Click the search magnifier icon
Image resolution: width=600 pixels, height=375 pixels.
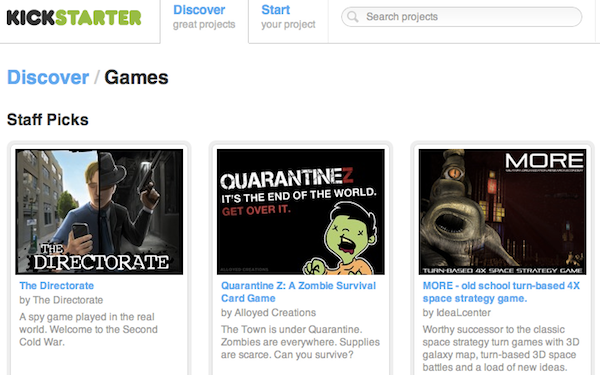click(352, 17)
